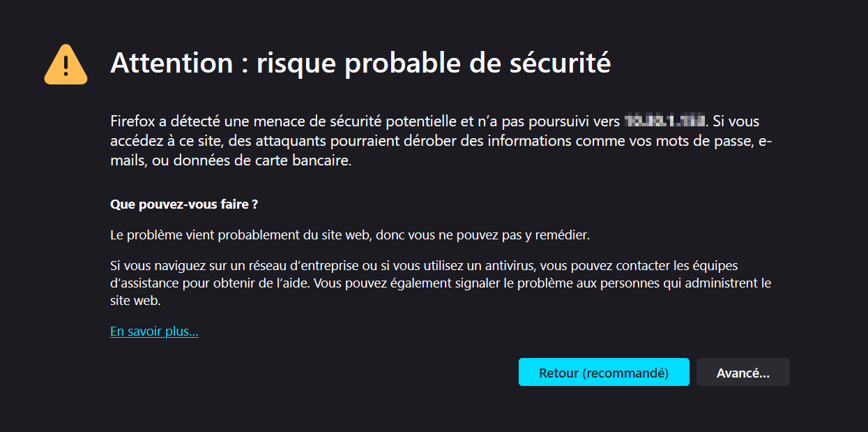This screenshot has width=868, height=432.
Task: Click the blurred site address text
Action: [x=664, y=121]
